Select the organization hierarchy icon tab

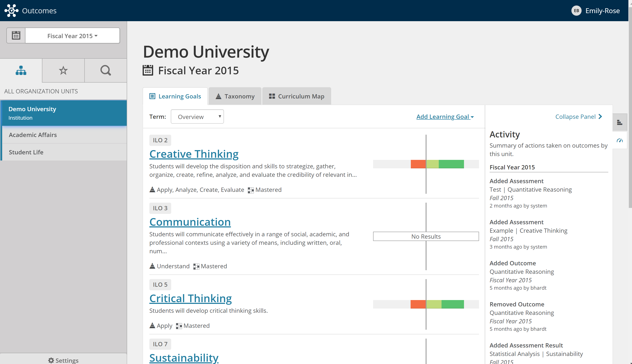pyautogui.click(x=21, y=71)
